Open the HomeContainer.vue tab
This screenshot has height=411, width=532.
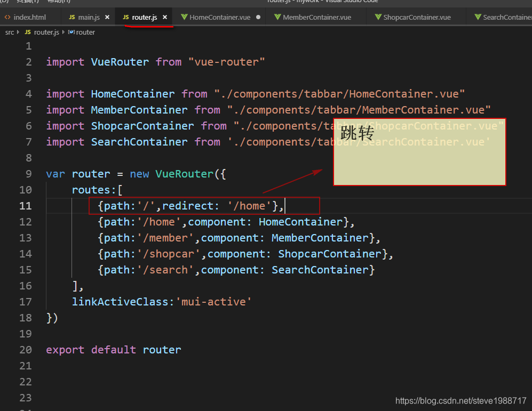tap(220, 17)
